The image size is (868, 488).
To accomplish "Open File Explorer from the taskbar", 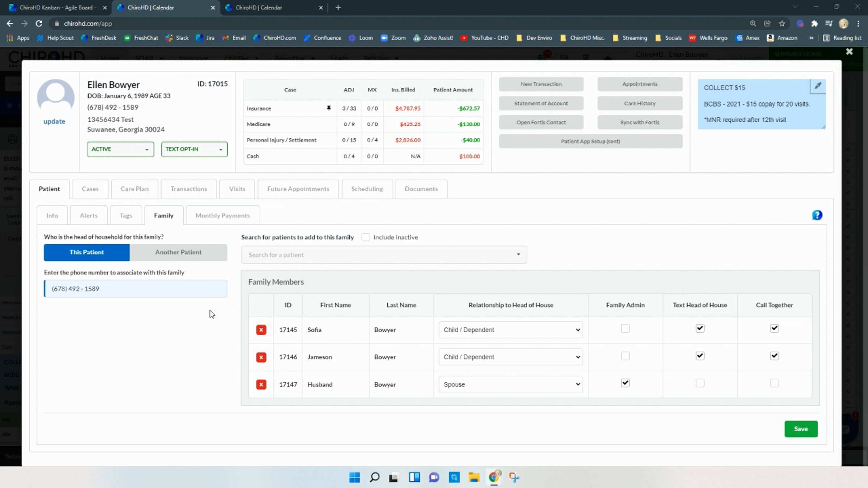I will [x=474, y=477].
